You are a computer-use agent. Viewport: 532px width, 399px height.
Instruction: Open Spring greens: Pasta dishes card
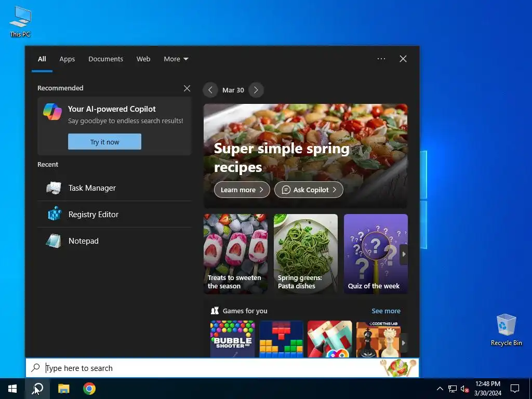305,254
